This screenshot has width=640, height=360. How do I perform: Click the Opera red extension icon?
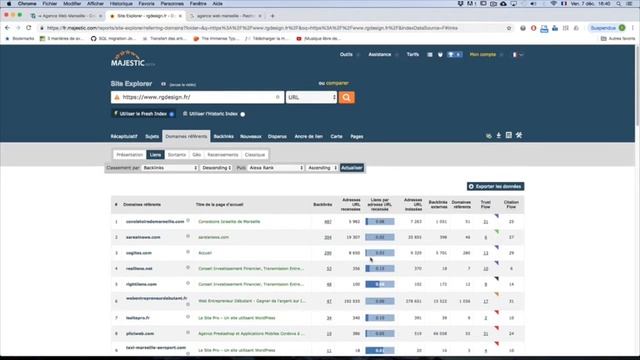(533, 28)
